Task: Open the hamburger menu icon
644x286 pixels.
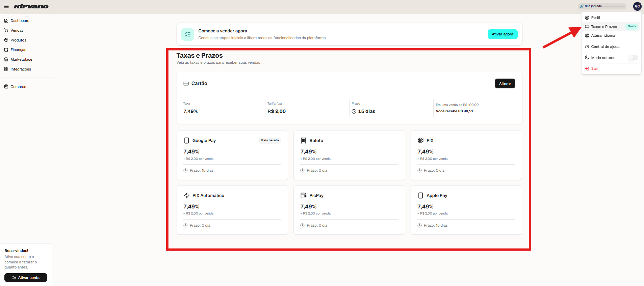Action: click(x=6, y=6)
